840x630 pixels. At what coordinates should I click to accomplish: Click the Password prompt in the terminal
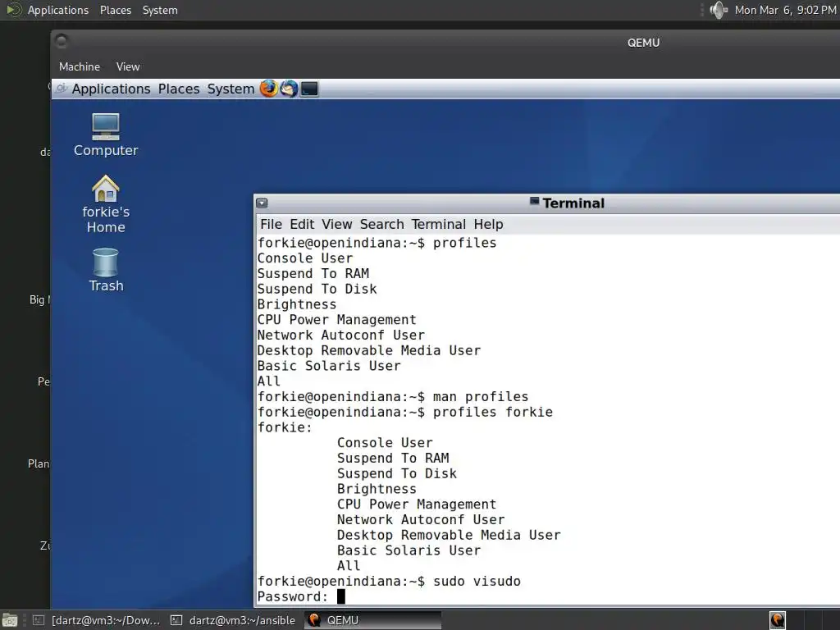(x=293, y=597)
